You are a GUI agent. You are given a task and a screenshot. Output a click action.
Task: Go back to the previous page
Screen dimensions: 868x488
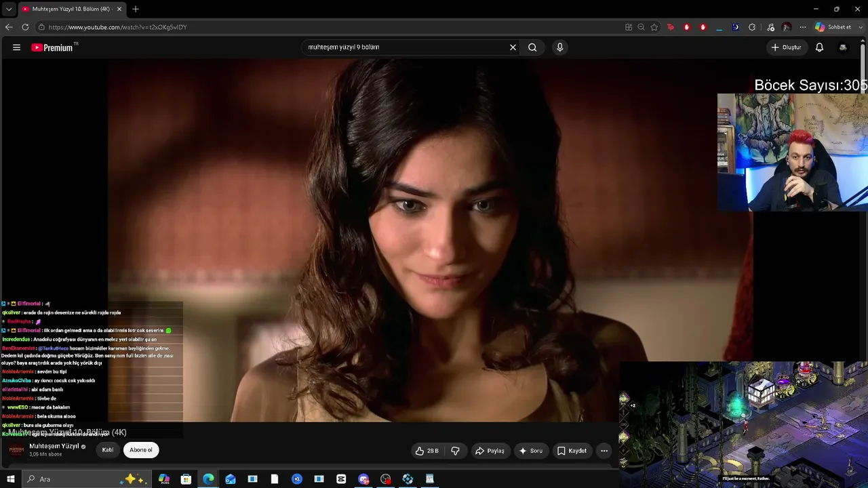click(9, 27)
